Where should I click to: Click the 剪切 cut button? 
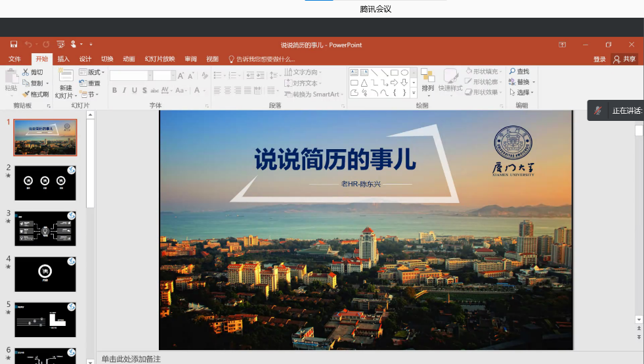[32, 72]
